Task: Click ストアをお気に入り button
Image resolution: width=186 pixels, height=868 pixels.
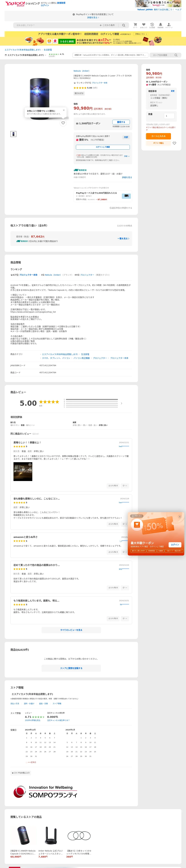Action: [x=21, y=773]
